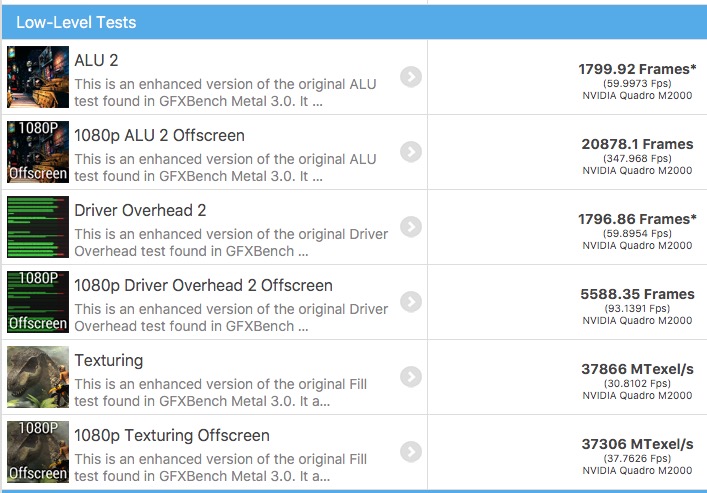Open the ALU 2 test title
Image resolution: width=707 pixels, height=493 pixels.
point(96,61)
